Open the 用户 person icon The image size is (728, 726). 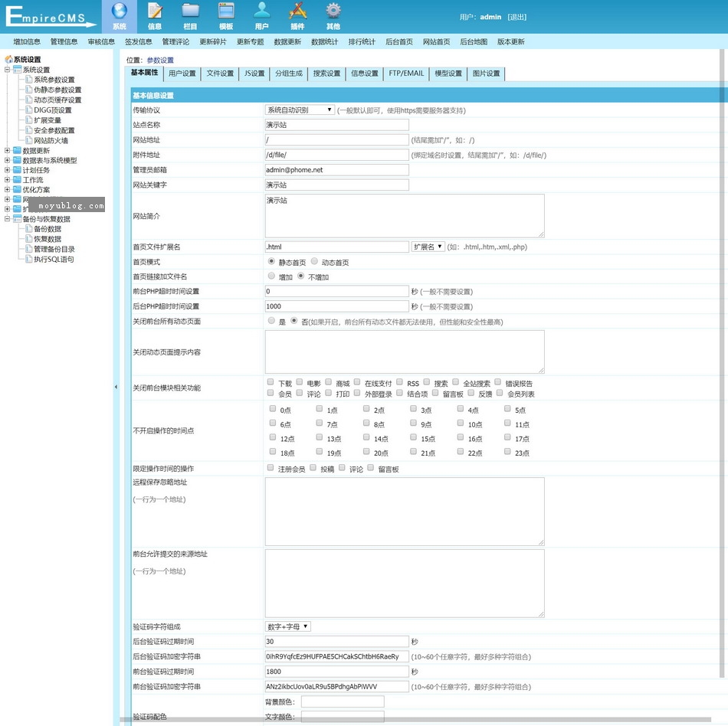(262, 11)
